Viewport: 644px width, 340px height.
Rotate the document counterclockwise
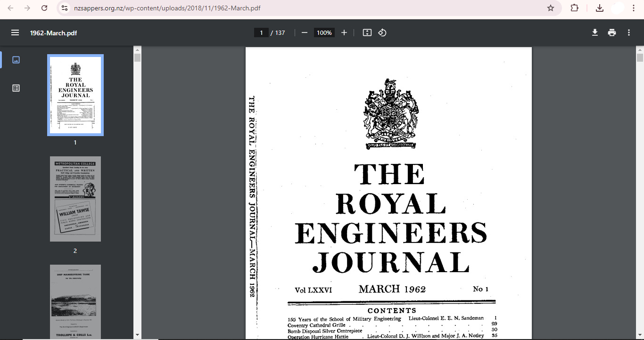382,32
